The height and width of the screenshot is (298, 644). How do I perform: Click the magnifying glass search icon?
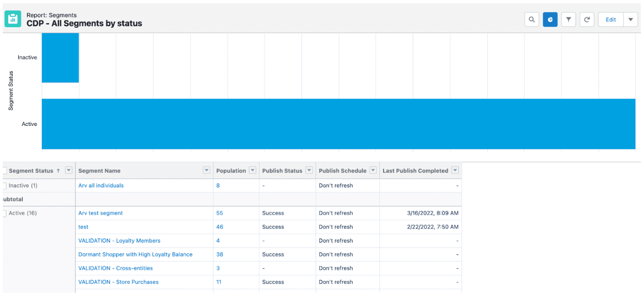point(532,19)
